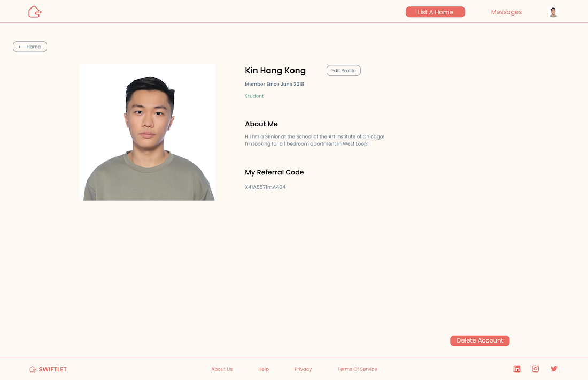Go back with the Home arrow button
This screenshot has width=588, height=380.
click(x=30, y=47)
